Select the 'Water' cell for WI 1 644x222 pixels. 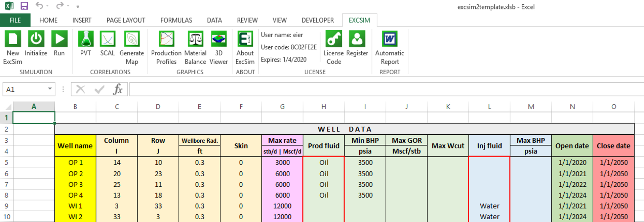(x=489, y=206)
